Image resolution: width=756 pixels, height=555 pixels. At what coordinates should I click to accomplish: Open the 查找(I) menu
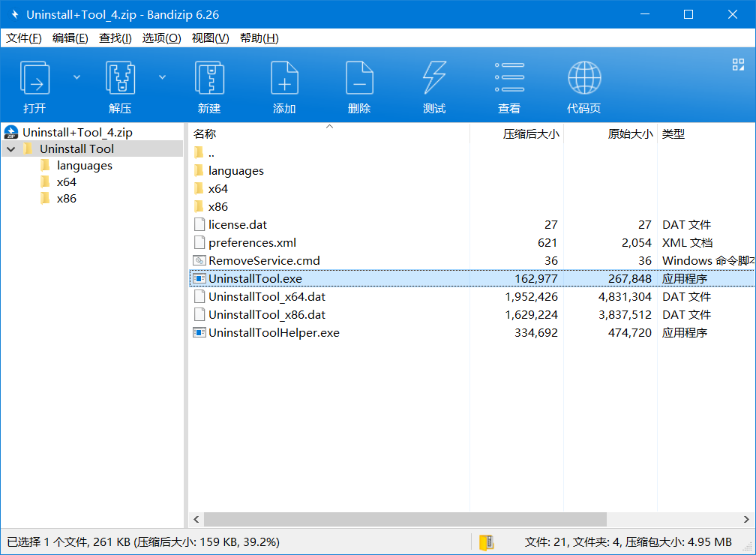click(115, 38)
